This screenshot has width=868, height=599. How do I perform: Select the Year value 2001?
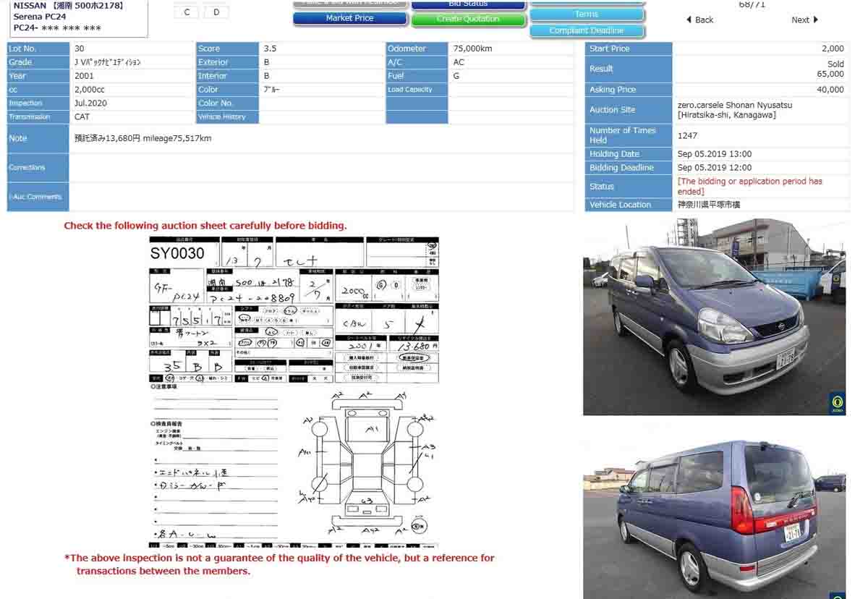tap(84, 76)
